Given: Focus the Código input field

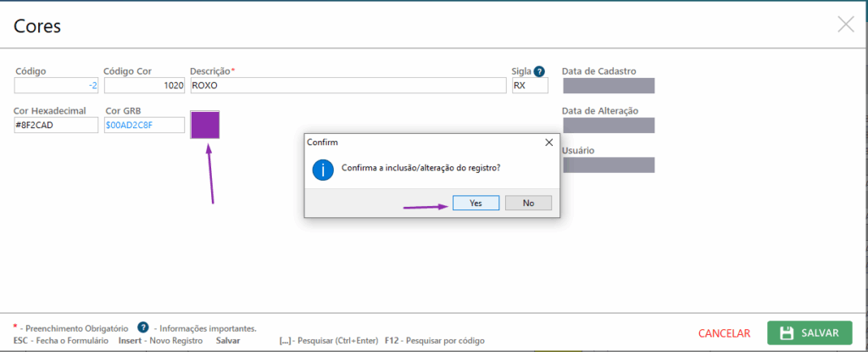Looking at the screenshot, I should click(x=57, y=86).
